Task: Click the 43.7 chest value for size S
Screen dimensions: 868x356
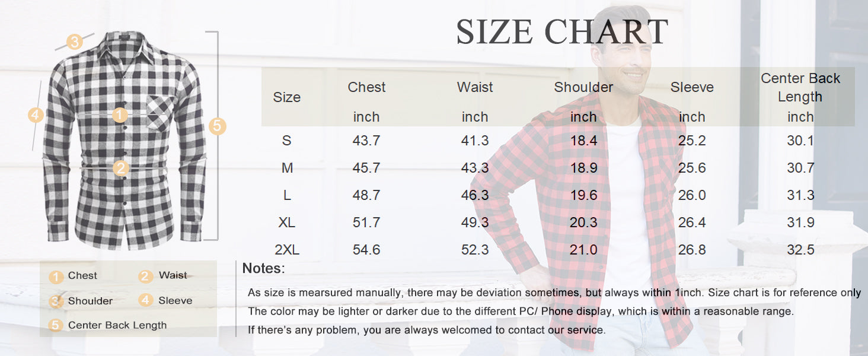Action: point(366,141)
